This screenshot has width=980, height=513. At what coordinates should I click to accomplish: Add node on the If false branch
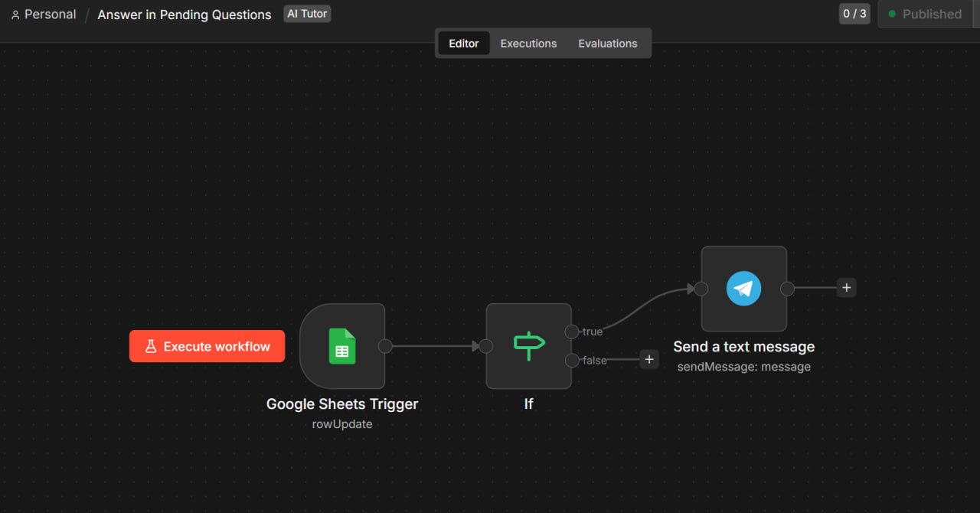(x=649, y=359)
